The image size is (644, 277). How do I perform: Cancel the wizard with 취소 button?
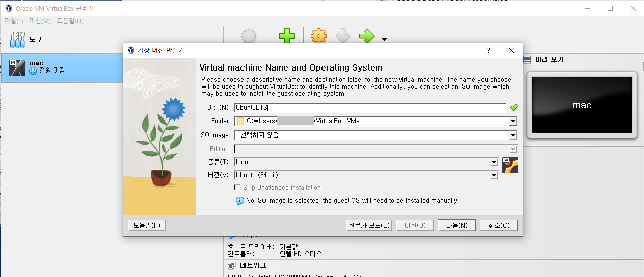[x=499, y=225]
